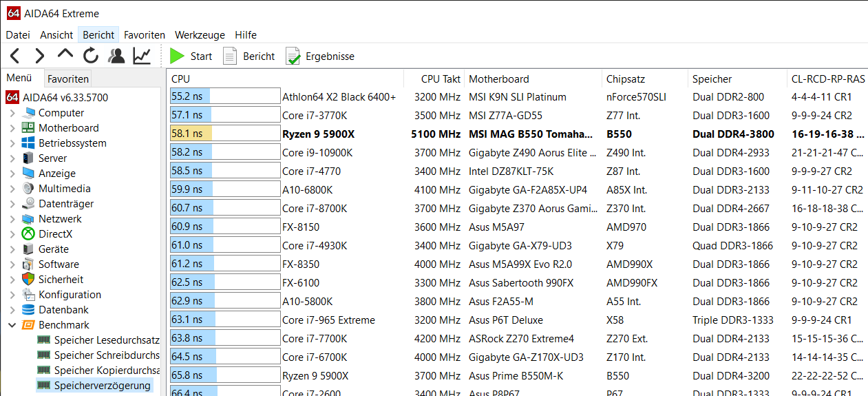Viewport: 868px width, 396px height.
Task: Expand the Anzeige tree node
Action: [12, 174]
